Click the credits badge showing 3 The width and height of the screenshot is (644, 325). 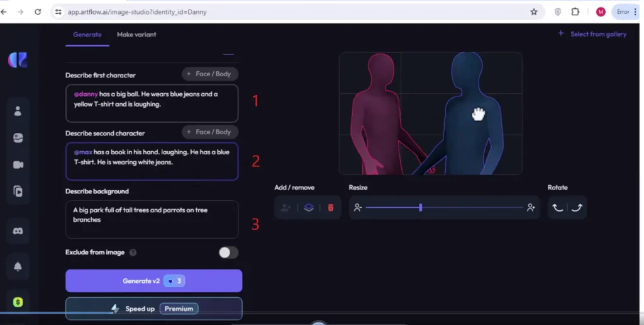174,281
